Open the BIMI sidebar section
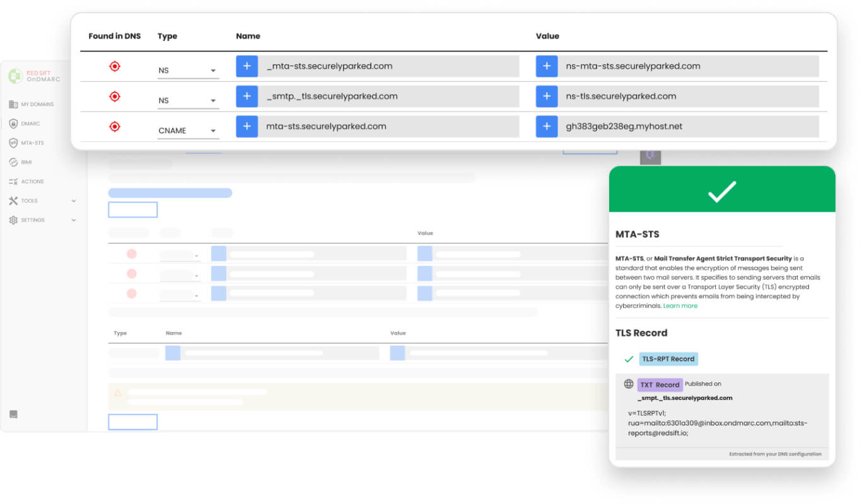This screenshot has height=504, width=862. click(x=21, y=163)
